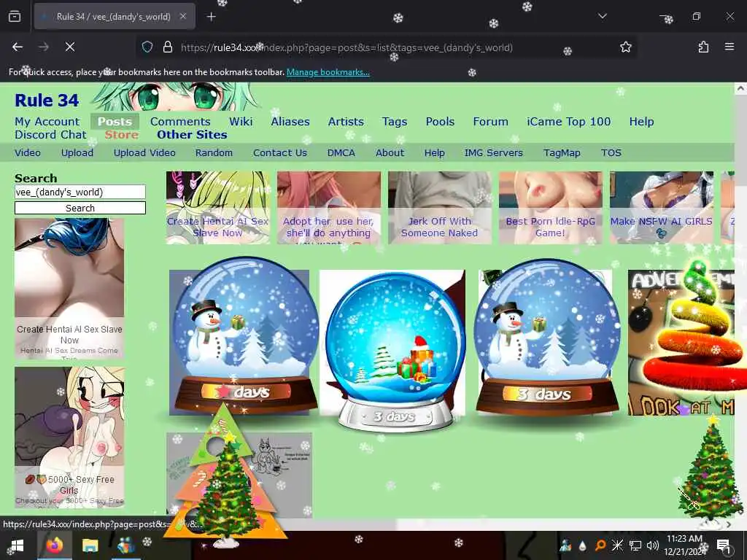The image size is (747, 560).
Task: Click the snowflake tray icon
Action: [x=617, y=545]
